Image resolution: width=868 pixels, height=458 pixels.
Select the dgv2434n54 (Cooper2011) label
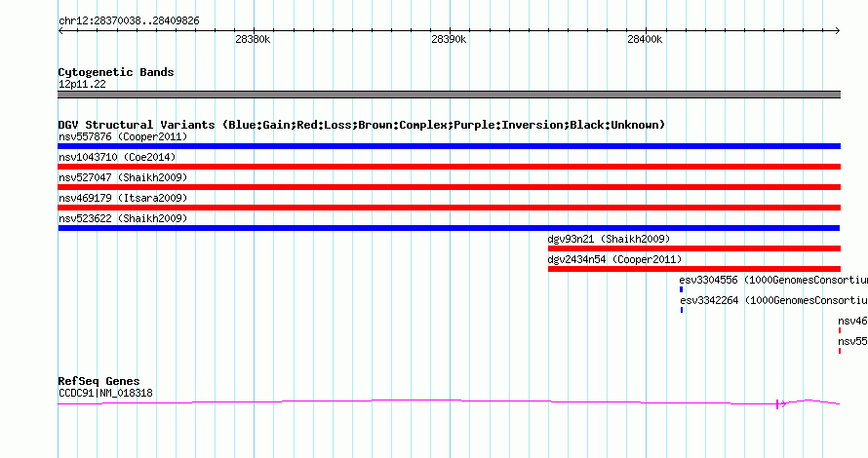point(614,259)
